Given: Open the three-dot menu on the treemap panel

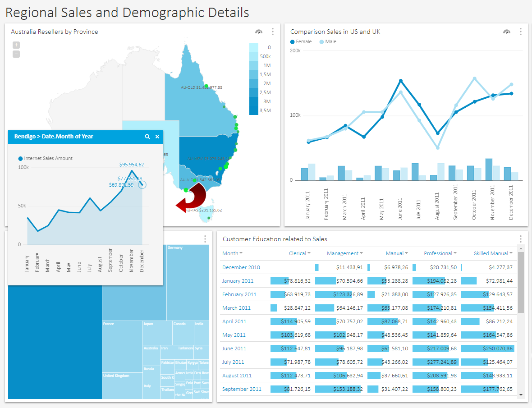Looking at the screenshot, I should pyautogui.click(x=205, y=239).
